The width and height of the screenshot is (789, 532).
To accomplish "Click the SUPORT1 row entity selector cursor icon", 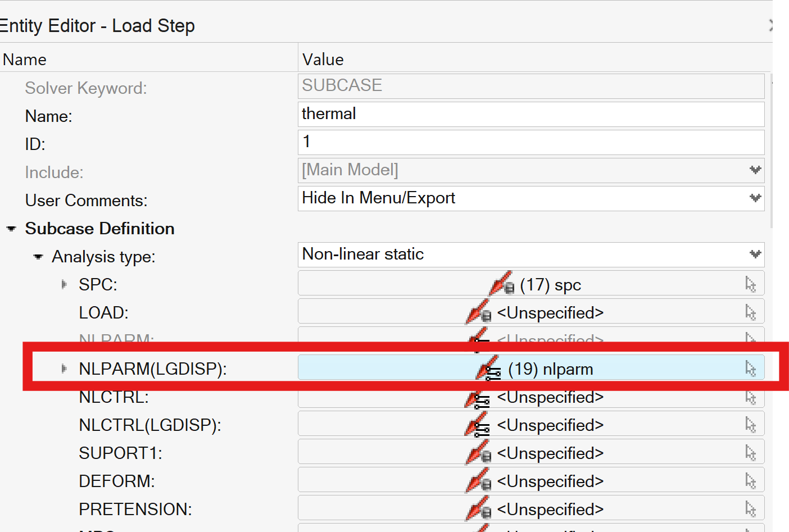I will click(750, 453).
